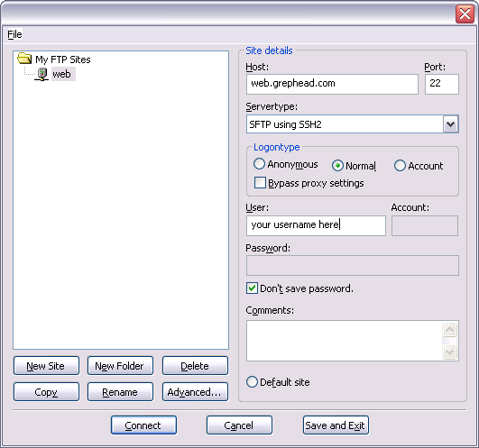479x448 pixels.
Task: Click the Comments scroll down arrow
Action: pyautogui.click(x=449, y=352)
